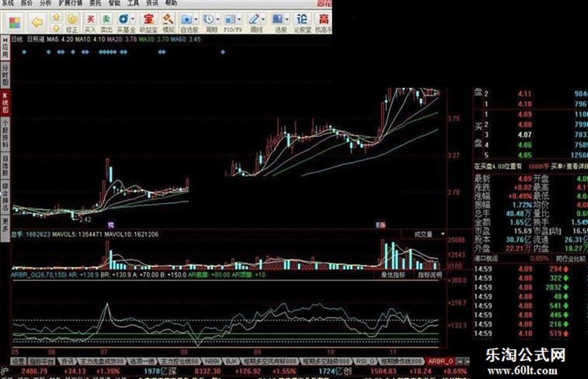Image resolution: width=588 pixels, height=379 pixels.
Task: Expand the F10/F9 dropdown arrow
Action: (240, 19)
